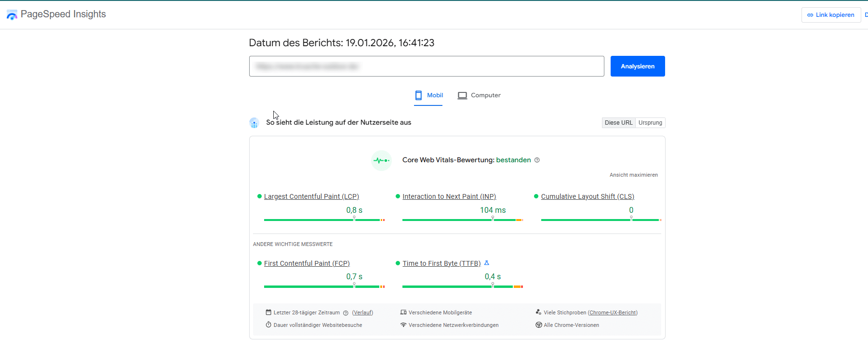The image size is (868, 350).
Task: Click the TTFB distribution bar
Action: click(x=463, y=286)
